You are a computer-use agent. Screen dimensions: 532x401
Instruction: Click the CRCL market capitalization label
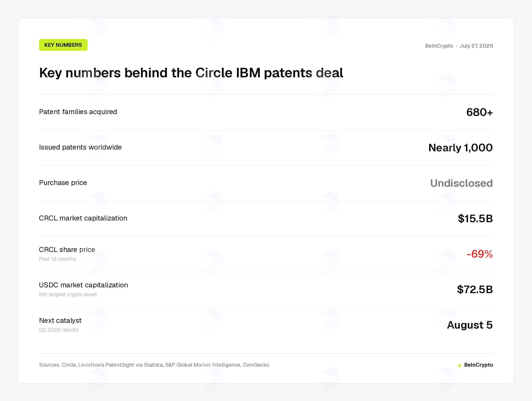[x=83, y=218]
